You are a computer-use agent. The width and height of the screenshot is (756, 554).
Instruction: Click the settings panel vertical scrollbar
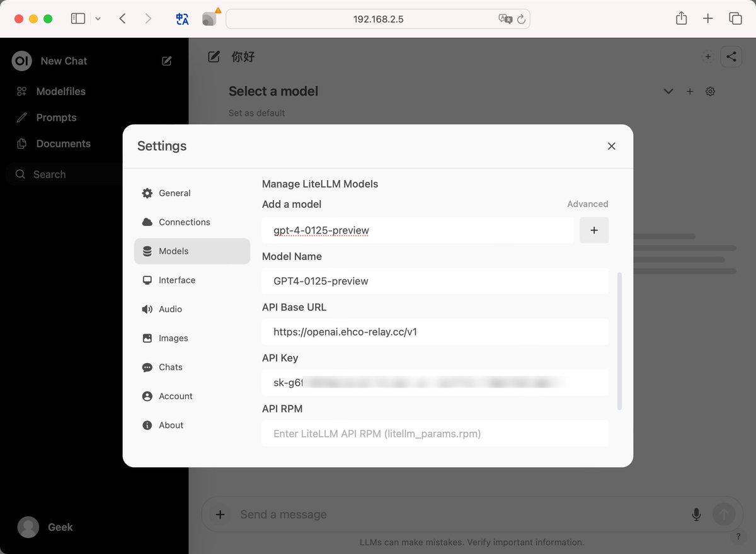(619, 341)
